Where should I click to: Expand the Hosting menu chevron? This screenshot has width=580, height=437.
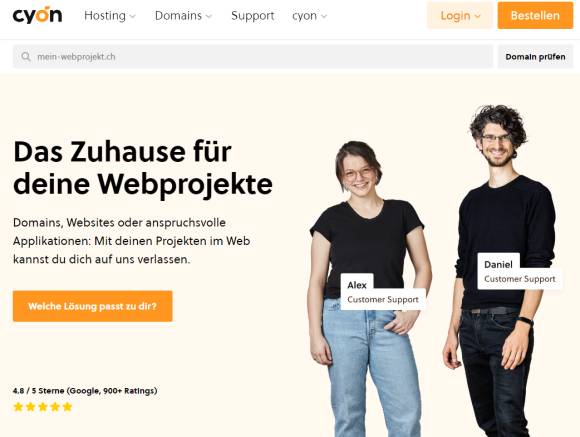[x=133, y=16]
